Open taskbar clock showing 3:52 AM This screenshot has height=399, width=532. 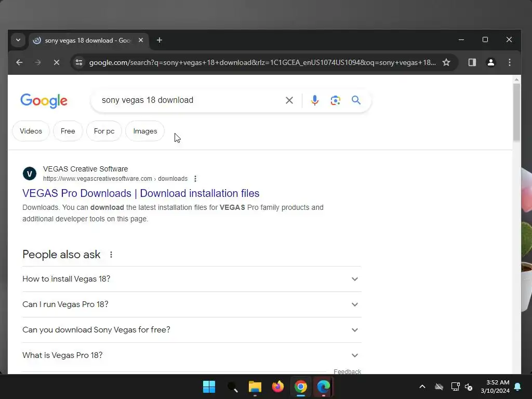(x=495, y=387)
